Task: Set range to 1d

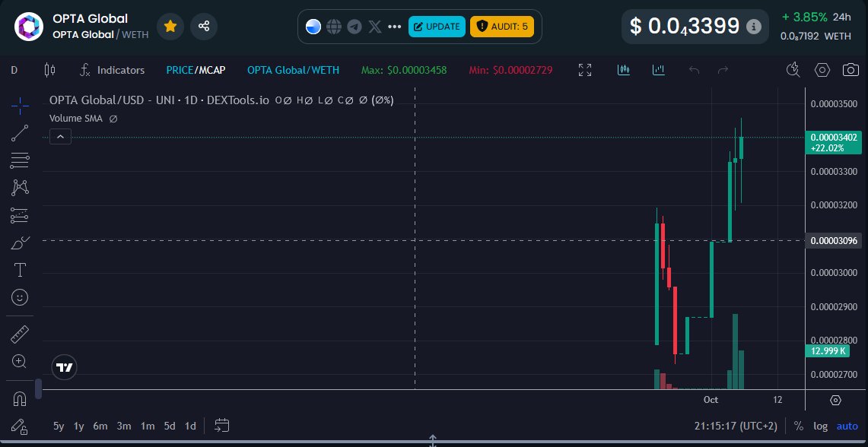Action: 190,426
